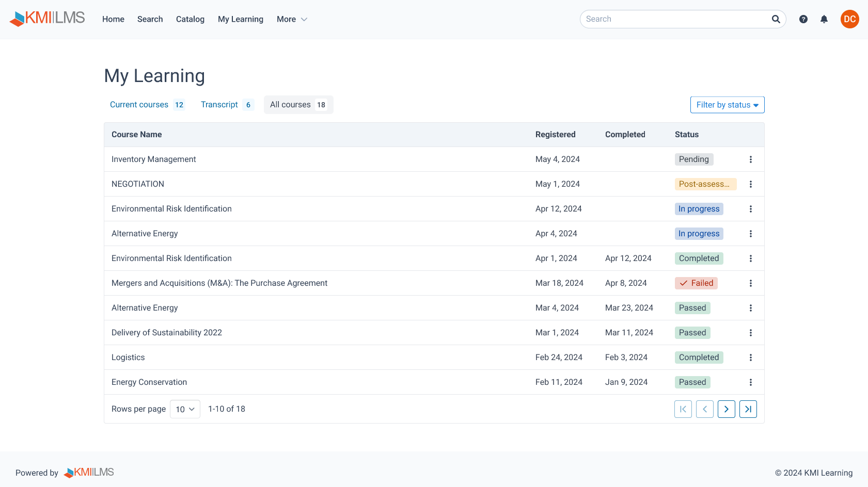Open Search from the navigation bar

point(150,19)
